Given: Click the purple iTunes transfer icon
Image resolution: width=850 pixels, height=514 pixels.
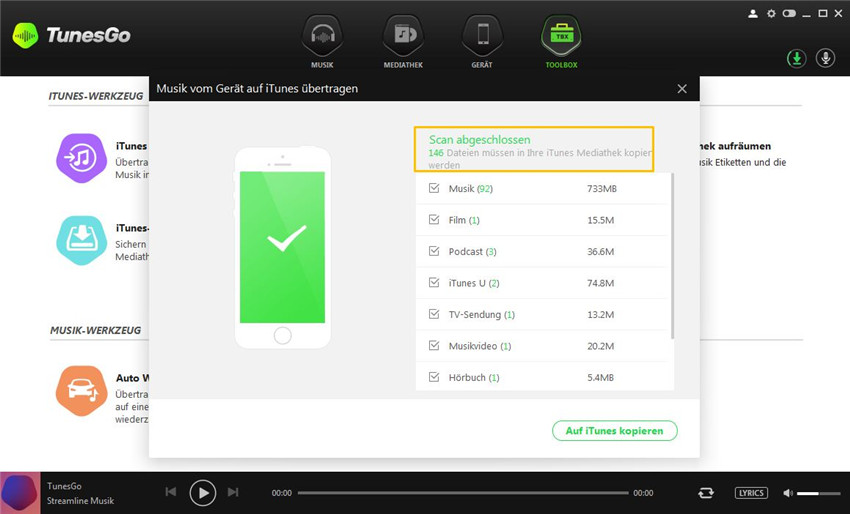Looking at the screenshot, I should 81,158.
